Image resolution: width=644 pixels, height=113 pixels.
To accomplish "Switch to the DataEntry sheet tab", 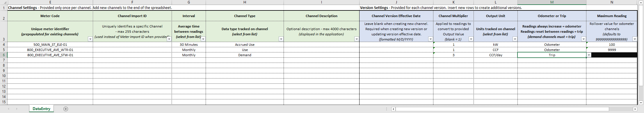I will pyautogui.click(x=41, y=109).
